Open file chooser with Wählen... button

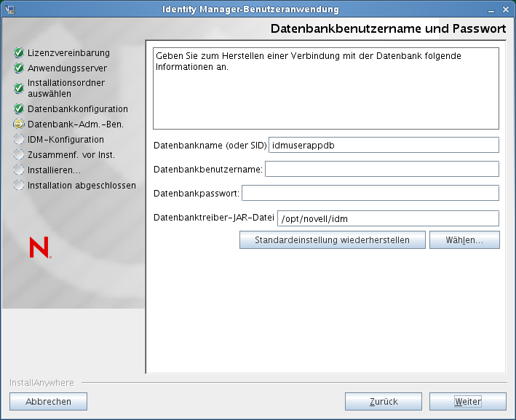pyautogui.click(x=464, y=240)
